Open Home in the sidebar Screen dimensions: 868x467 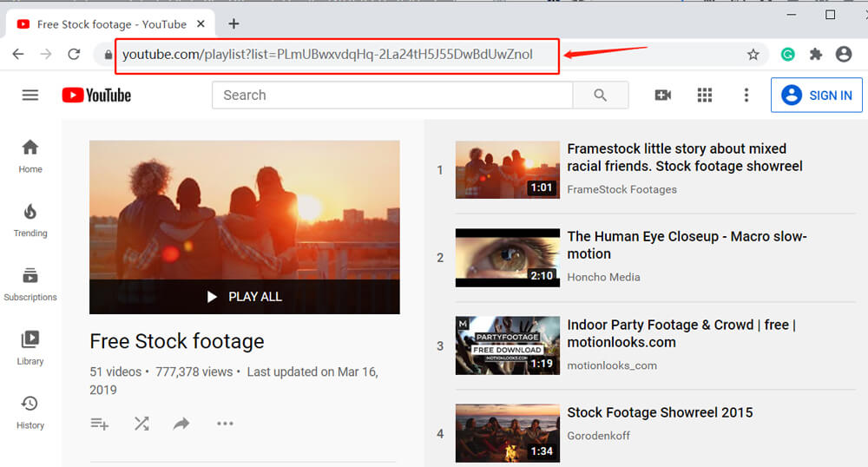[x=30, y=156]
